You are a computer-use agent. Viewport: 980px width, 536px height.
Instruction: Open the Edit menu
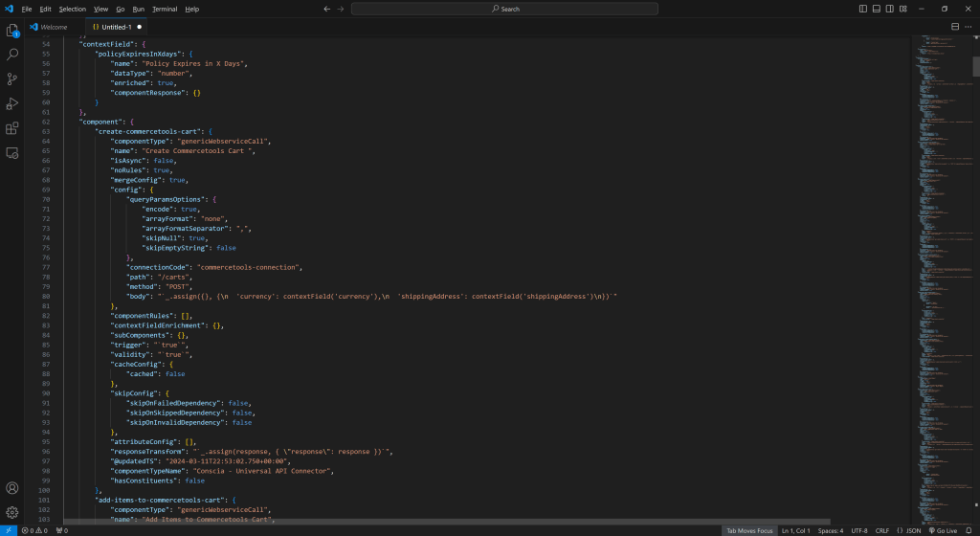[x=46, y=9]
